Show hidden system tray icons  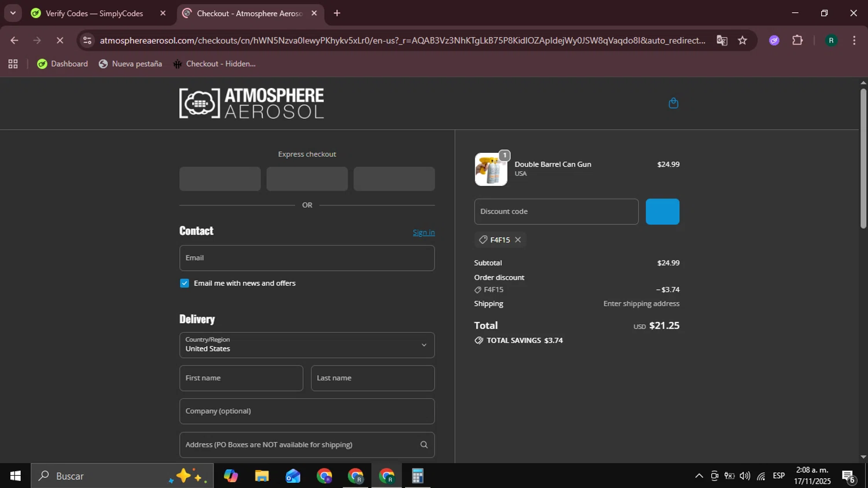[699, 476]
